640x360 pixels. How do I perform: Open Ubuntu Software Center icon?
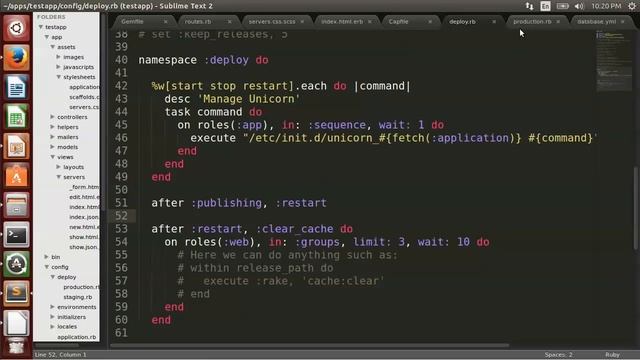pos(16,176)
